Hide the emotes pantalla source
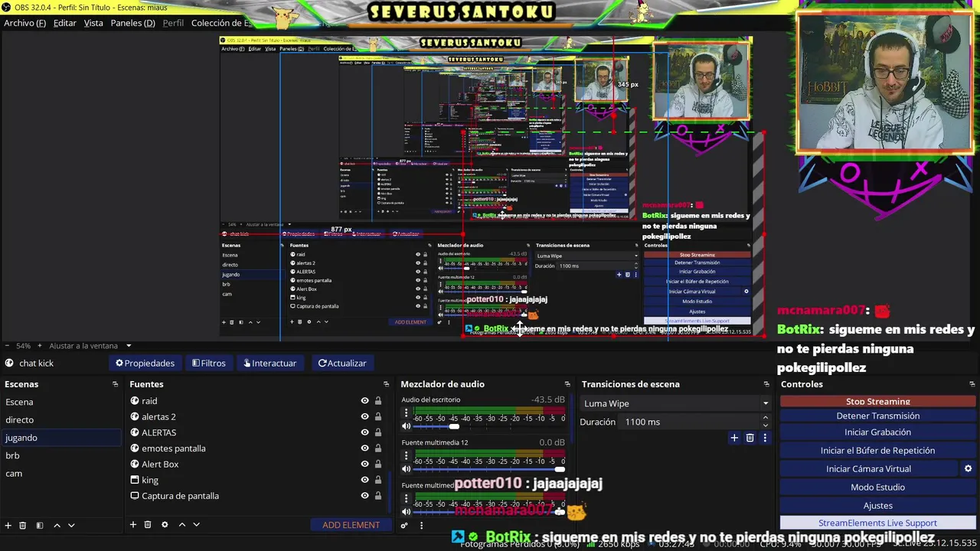Viewport: 980px width, 551px height. (364, 448)
